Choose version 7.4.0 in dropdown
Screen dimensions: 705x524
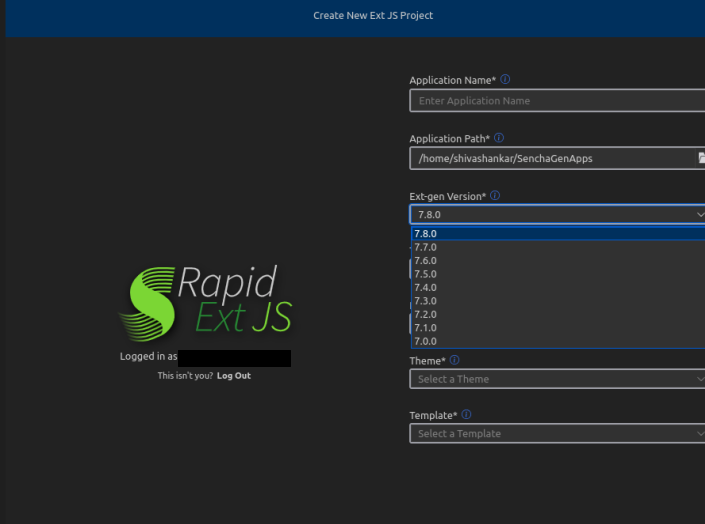click(x=426, y=288)
